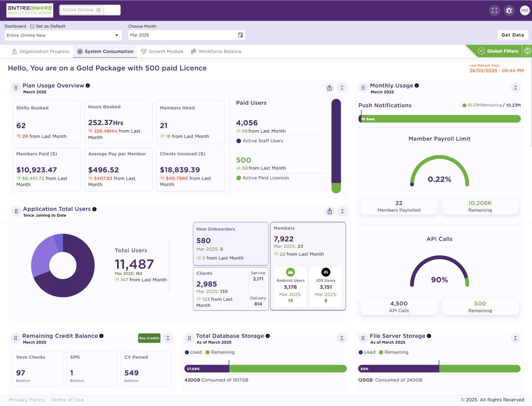
Task: Collapse the Plan Usage Overview panel
Action: point(342,88)
